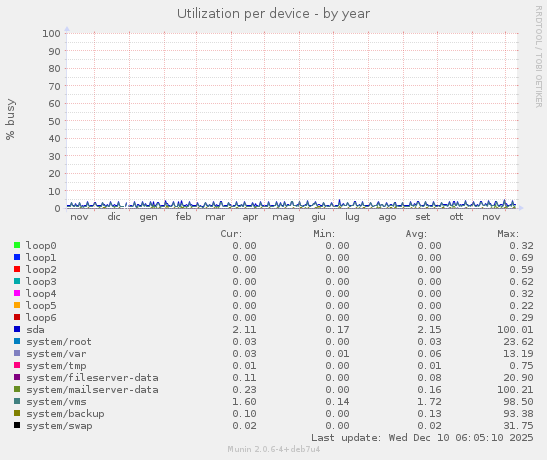Viewport: 547px width, 460px height.
Task: Select the system/var legend label
Action: pyautogui.click(x=56, y=354)
